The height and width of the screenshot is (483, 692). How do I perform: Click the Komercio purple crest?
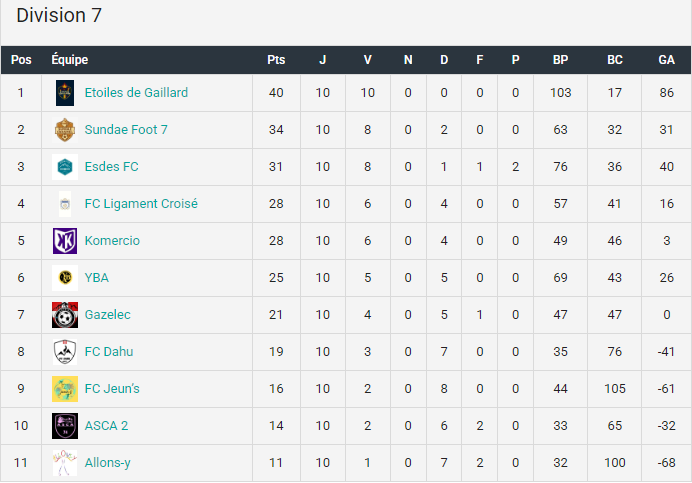(65, 241)
